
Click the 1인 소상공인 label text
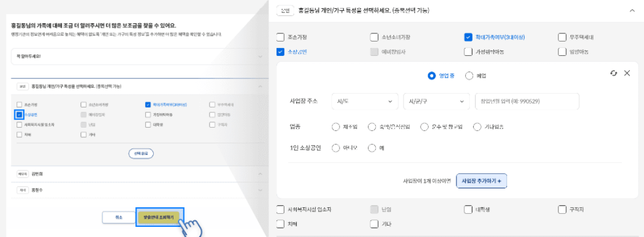(x=306, y=148)
